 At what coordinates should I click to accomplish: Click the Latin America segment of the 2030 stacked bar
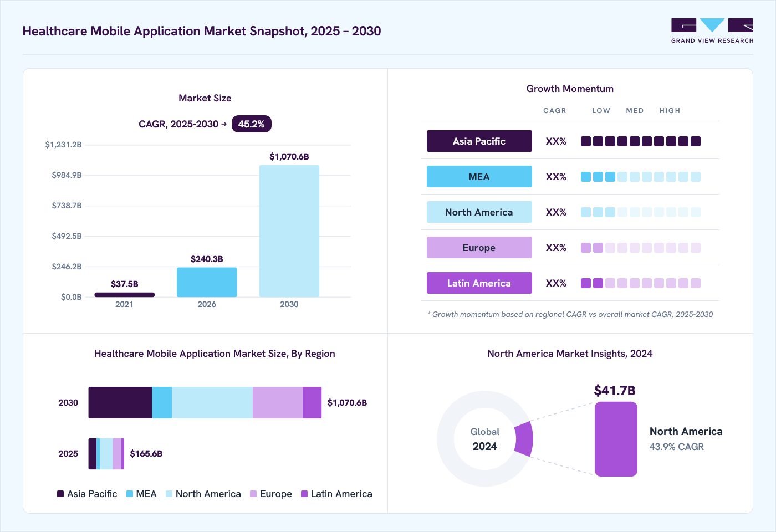[312, 403]
